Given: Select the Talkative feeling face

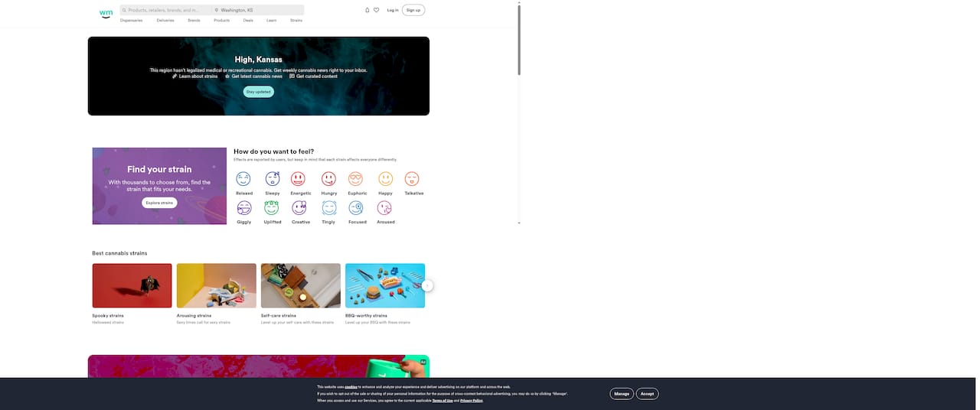Looking at the screenshot, I should pos(412,178).
